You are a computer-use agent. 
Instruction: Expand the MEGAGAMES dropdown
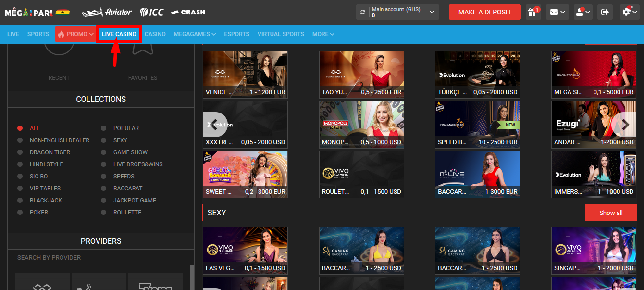pos(194,34)
